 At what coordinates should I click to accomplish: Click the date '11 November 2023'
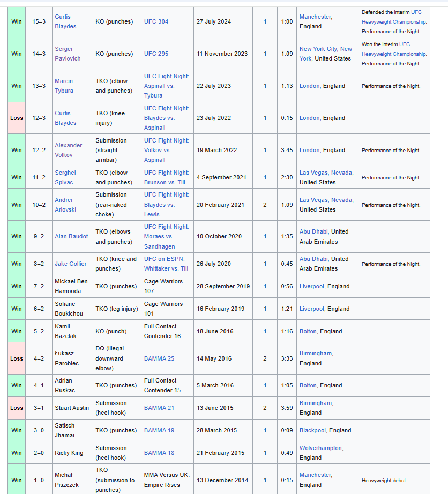coord(222,54)
